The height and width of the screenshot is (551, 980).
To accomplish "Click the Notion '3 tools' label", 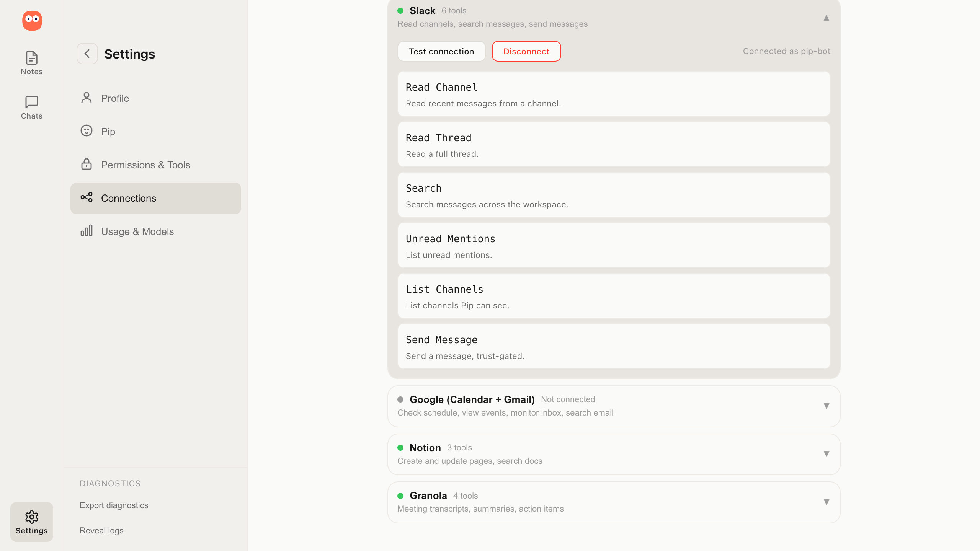I will pos(459,448).
